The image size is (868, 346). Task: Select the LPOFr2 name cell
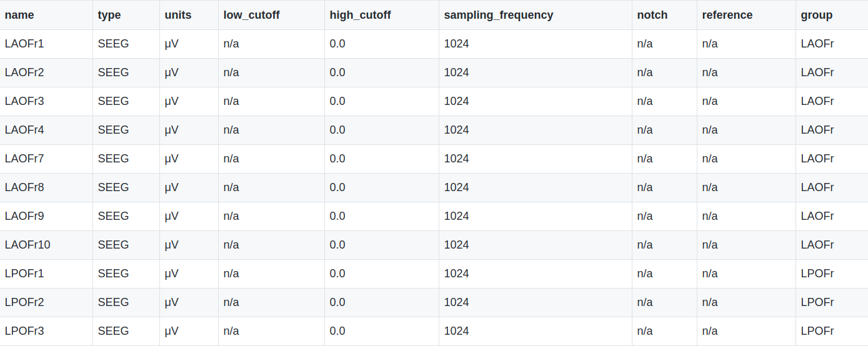click(24, 302)
